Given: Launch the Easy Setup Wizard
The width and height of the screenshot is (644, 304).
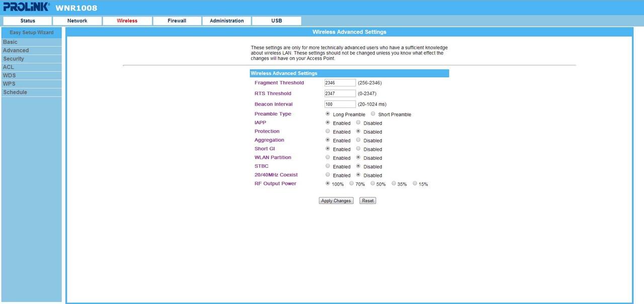Looking at the screenshot, I should [x=32, y=33].
